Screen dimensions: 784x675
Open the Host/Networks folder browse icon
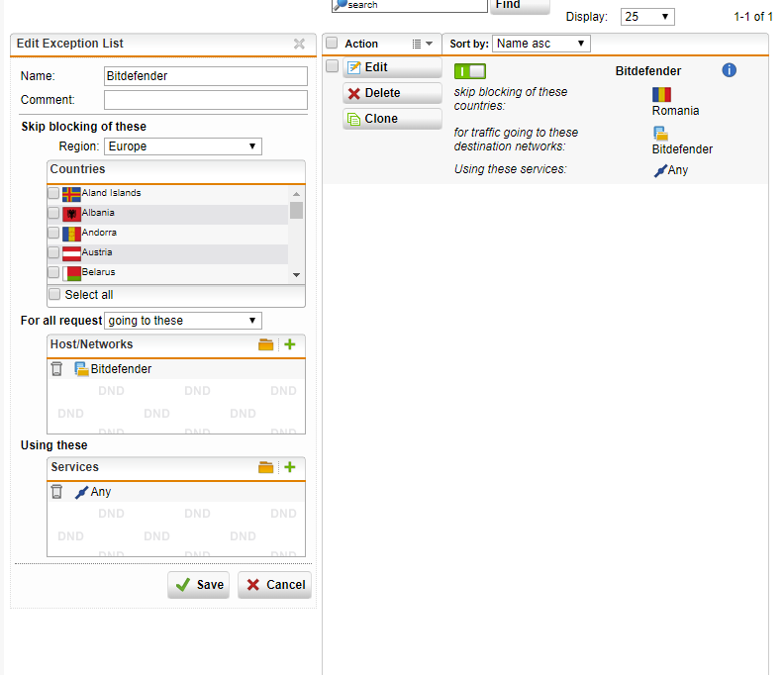(265, 344)
